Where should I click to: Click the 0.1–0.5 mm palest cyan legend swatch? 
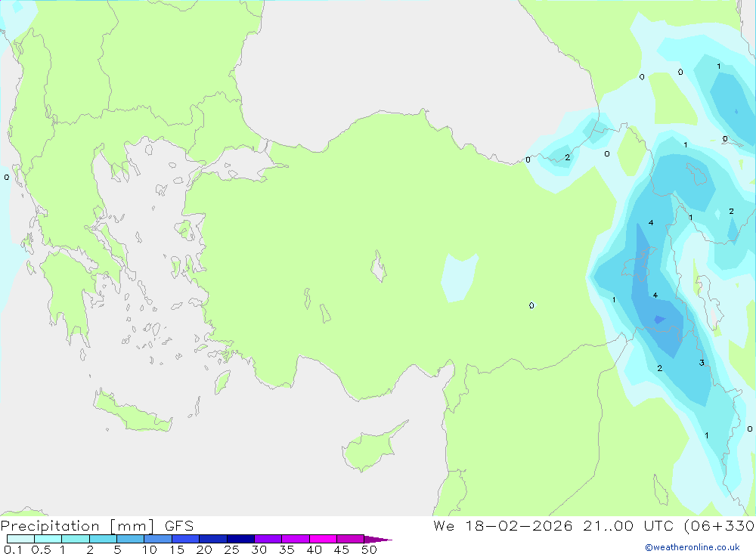(x=20, y=539)
